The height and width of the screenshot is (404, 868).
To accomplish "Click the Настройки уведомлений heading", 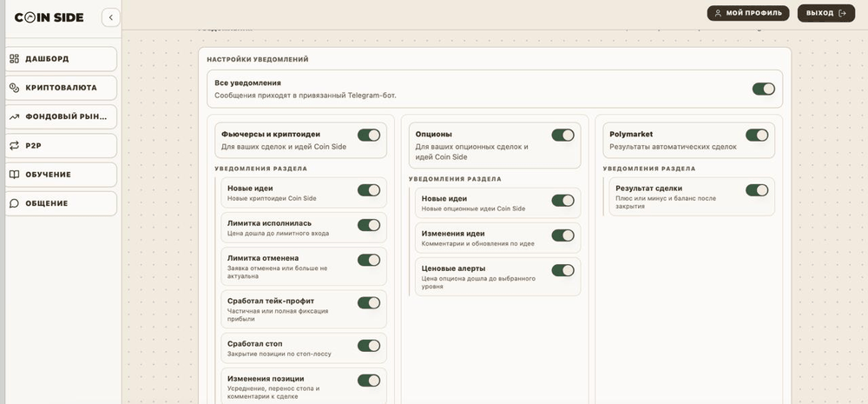I will pos(258,59).
